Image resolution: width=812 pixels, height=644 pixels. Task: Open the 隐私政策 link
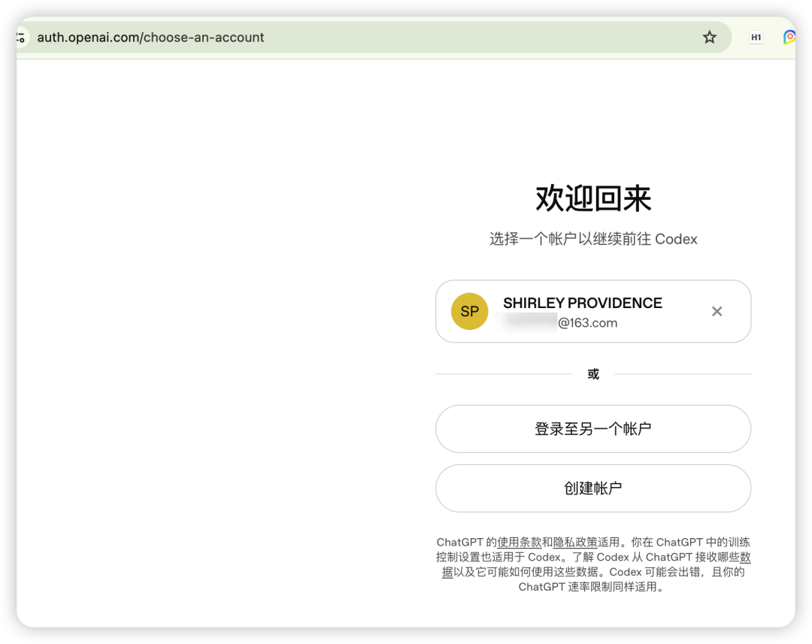[x=575, y=542]
